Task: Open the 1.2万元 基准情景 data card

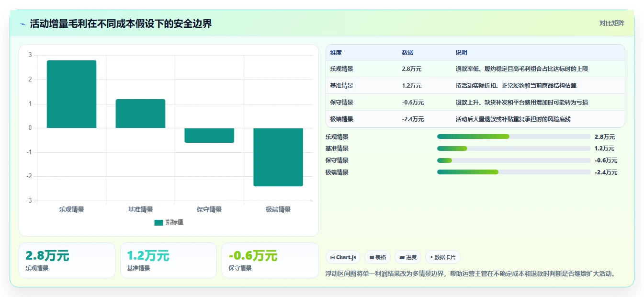Action: 169,260
